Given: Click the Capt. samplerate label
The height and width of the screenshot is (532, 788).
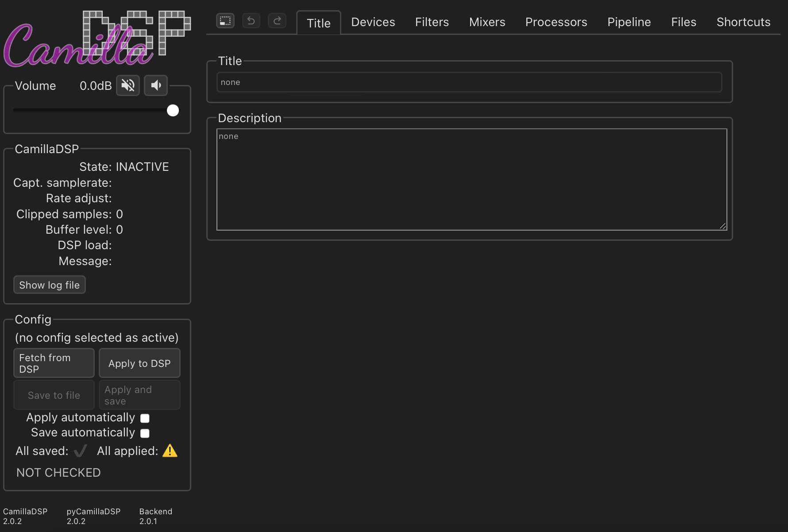Looking at the screenshot, I should click(62, 183).
